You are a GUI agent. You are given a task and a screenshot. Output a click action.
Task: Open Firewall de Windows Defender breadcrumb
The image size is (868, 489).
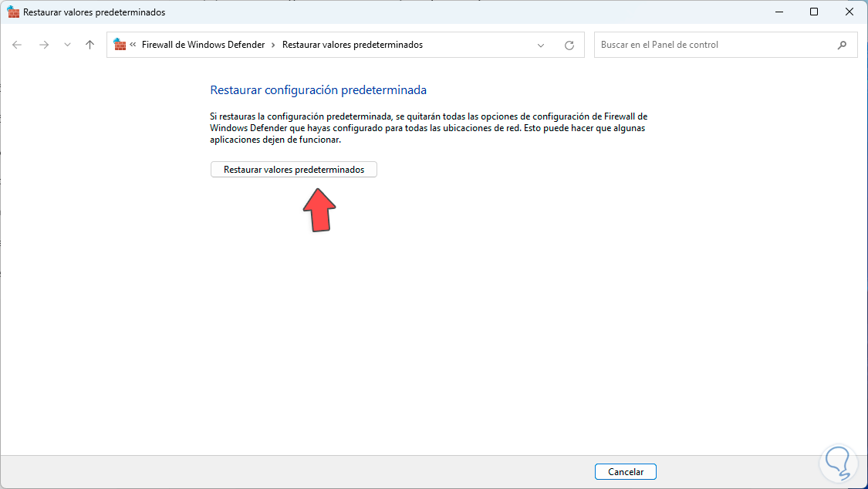pos(203,45)
